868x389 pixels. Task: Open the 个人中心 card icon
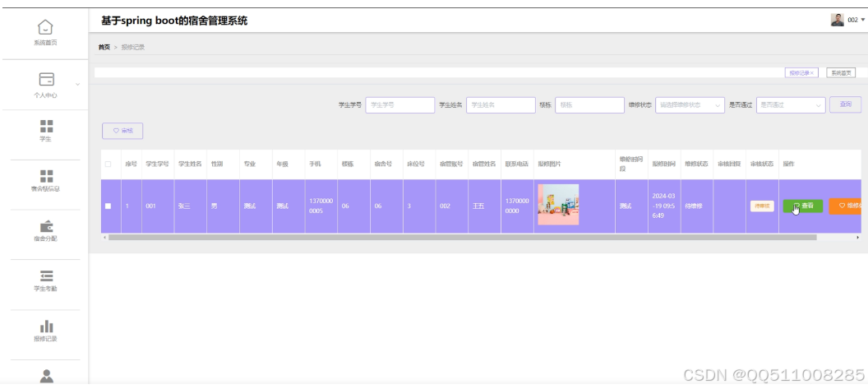[x=47, y=79]
